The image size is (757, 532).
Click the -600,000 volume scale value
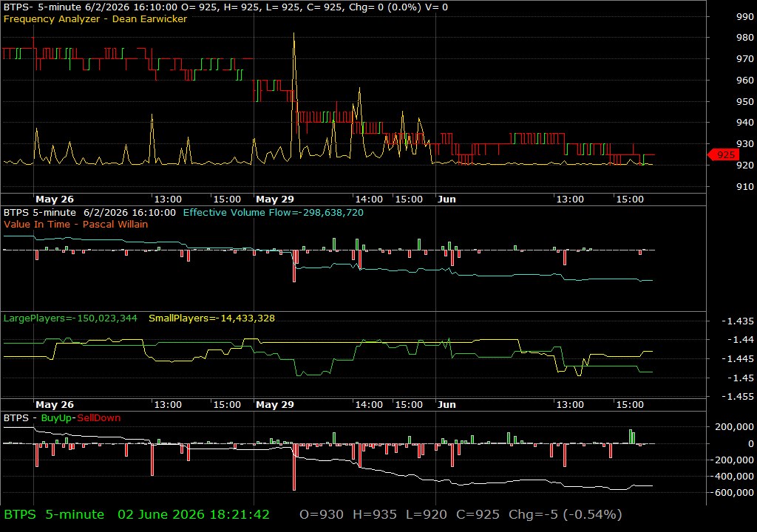(x=732, y=492)
